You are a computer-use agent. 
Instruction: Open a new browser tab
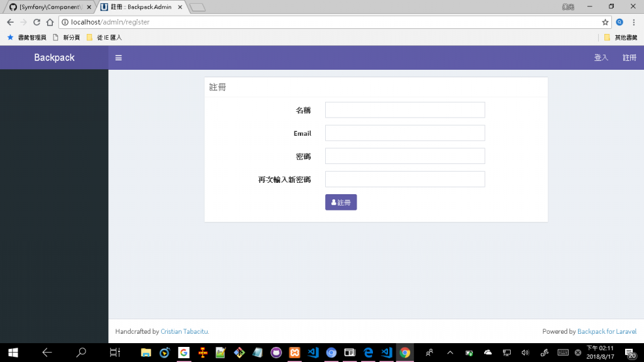point(197,7)
